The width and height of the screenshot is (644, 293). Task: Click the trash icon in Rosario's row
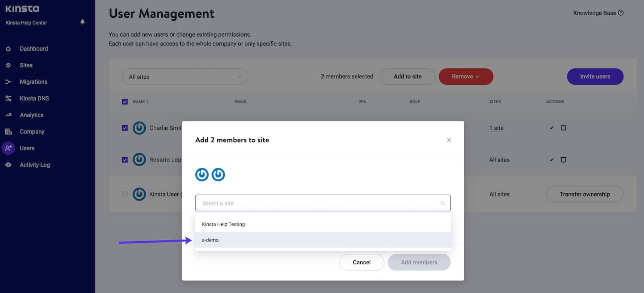[563, 159]
